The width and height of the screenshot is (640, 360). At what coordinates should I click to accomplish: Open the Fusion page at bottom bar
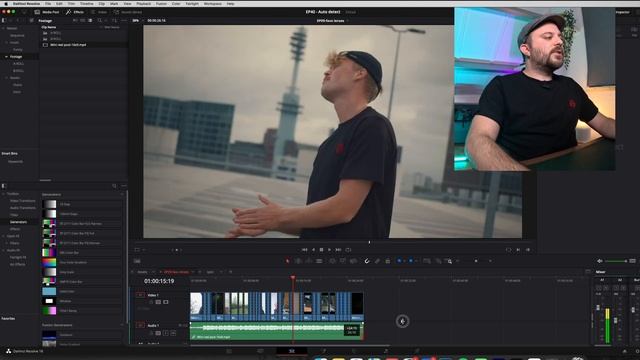323,351
